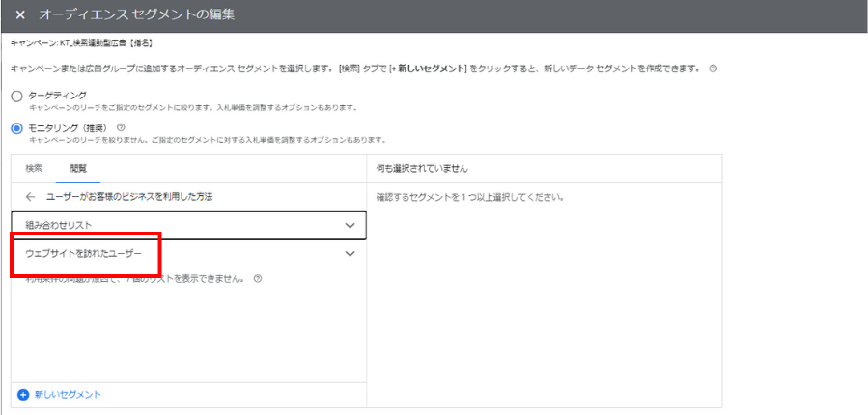Image resolution: width=868 pixels, height=415 pixels.
Task: Click help icon after the segment description text
Action: (x=714, y=69)
